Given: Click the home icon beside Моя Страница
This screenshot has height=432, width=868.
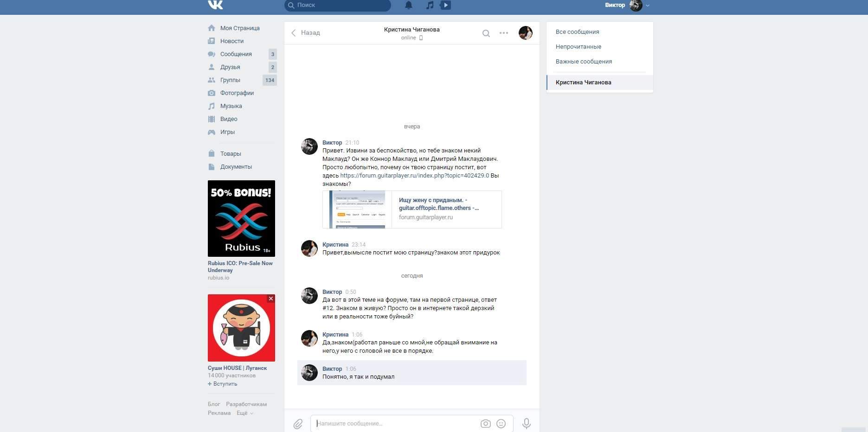Looking at the screenshot, I should tap(212, 28).
